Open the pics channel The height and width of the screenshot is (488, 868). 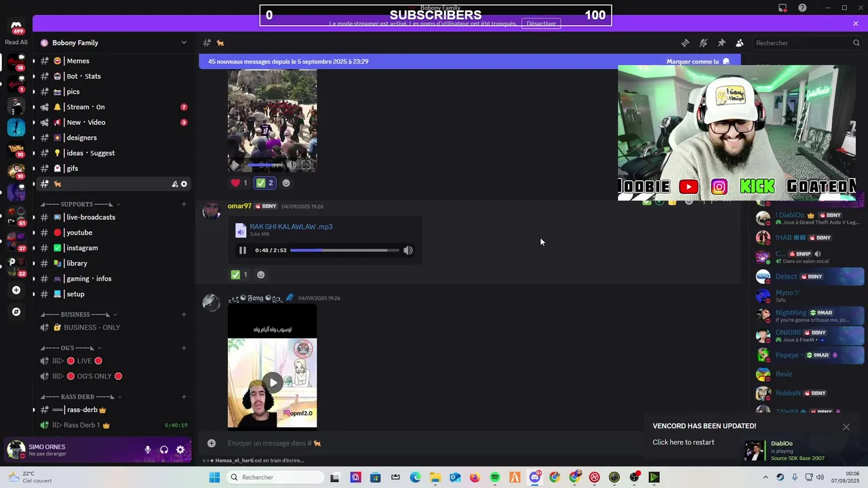[x=112, y=91]
